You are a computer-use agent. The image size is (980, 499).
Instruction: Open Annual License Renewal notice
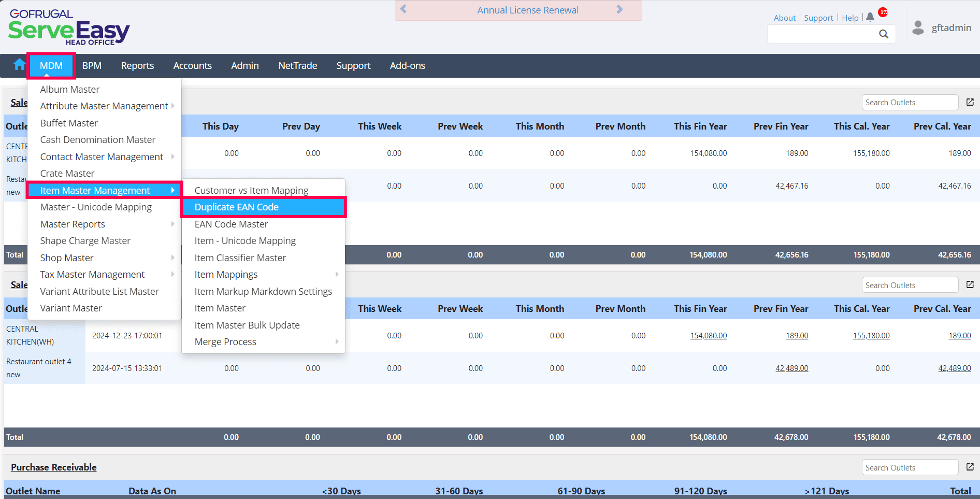[528, 10]
